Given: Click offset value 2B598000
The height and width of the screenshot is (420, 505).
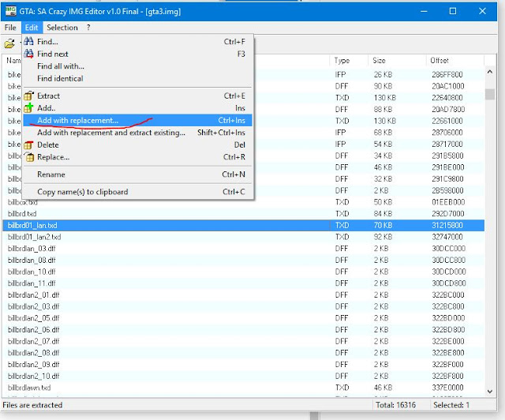Looking at the screenshot, I should 447,190.
